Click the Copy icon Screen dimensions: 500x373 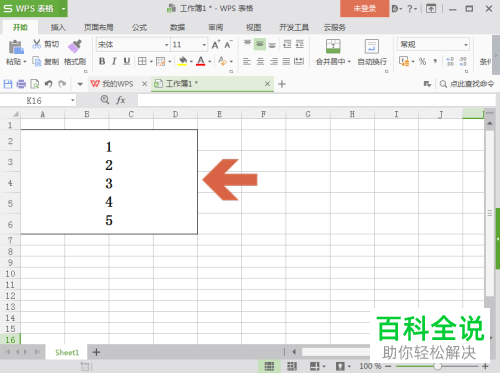[36, 61]
